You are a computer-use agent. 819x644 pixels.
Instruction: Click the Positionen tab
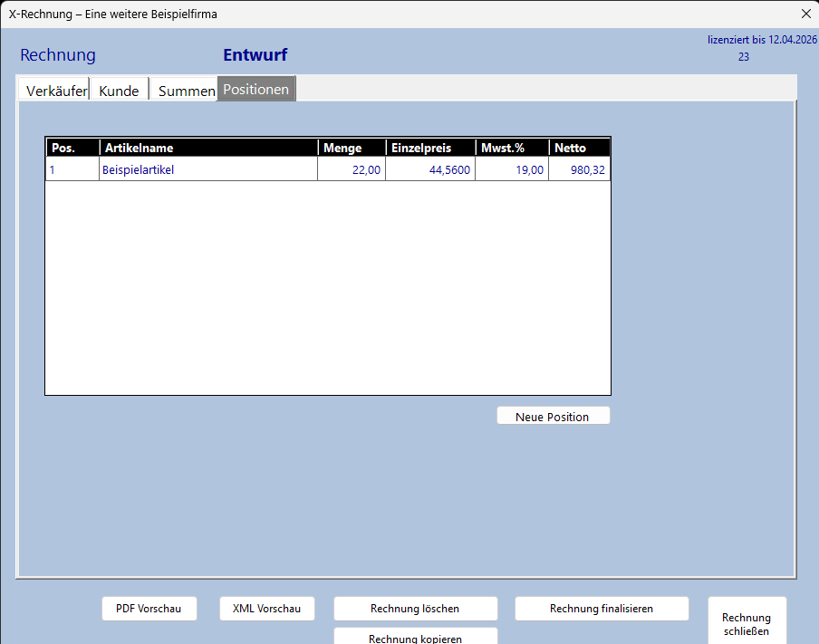tap(256, 89)
